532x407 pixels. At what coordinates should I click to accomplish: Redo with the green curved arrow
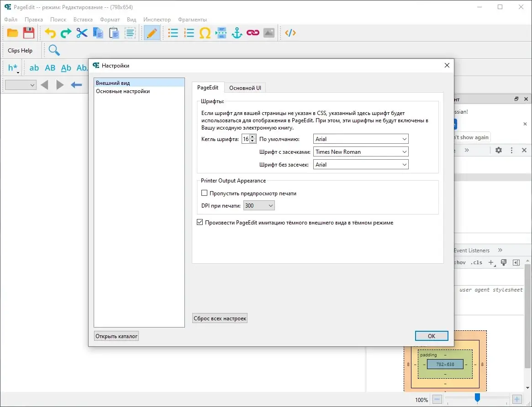tap(66, 33)
